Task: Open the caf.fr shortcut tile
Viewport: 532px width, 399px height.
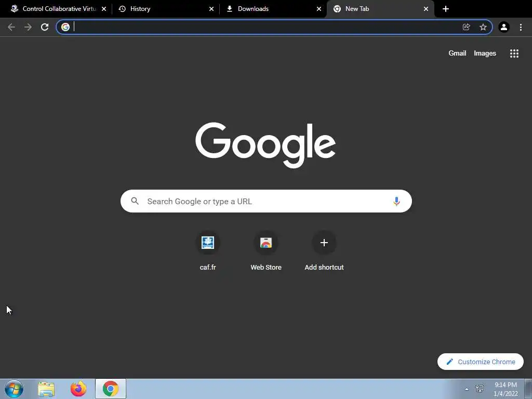Action: click(x=208, y=251)
